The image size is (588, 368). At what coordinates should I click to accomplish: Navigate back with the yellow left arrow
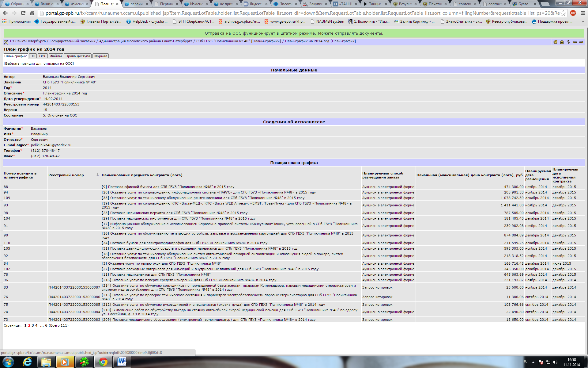(575, 42)
